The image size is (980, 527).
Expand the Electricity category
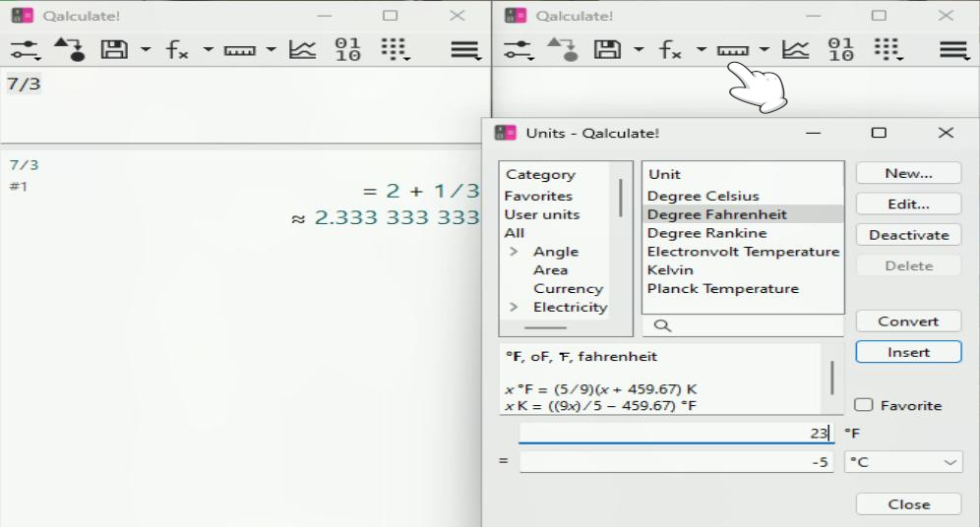pos(514,307)
